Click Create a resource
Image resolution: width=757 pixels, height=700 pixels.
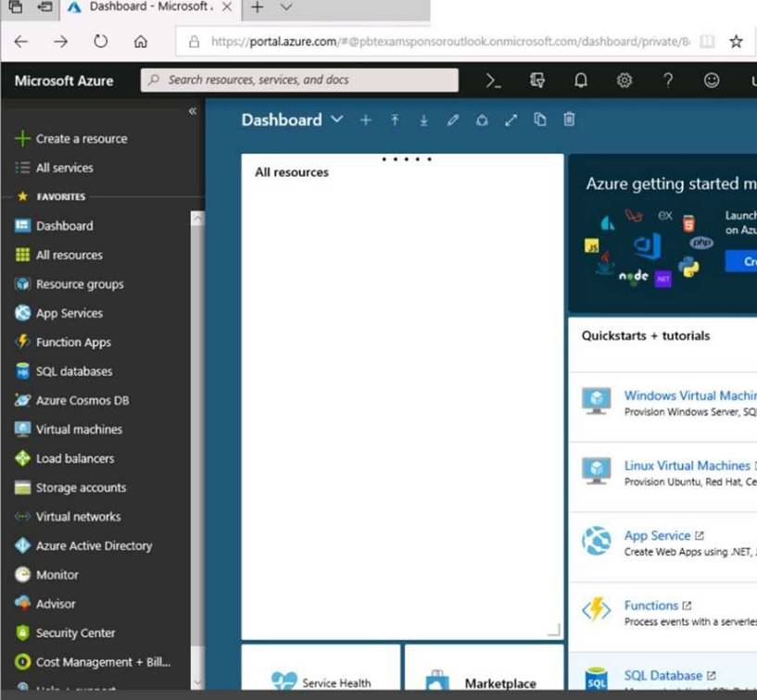pyautogui.click(x=71, y=139)
